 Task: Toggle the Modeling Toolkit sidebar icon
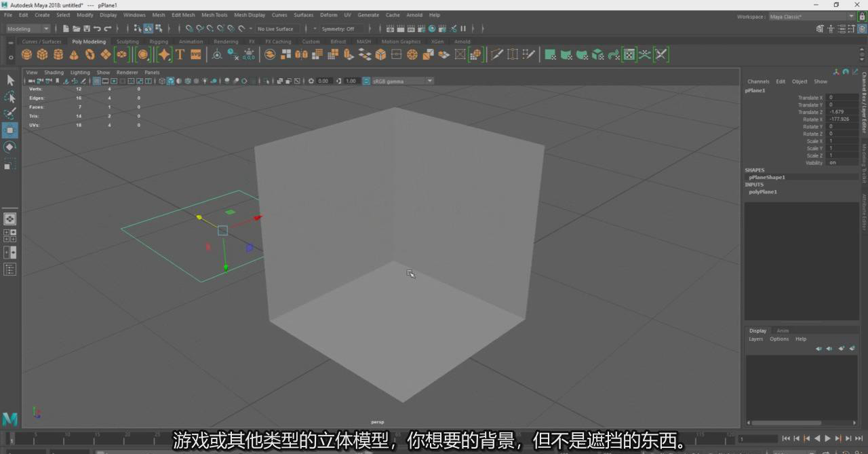point(821,29)
